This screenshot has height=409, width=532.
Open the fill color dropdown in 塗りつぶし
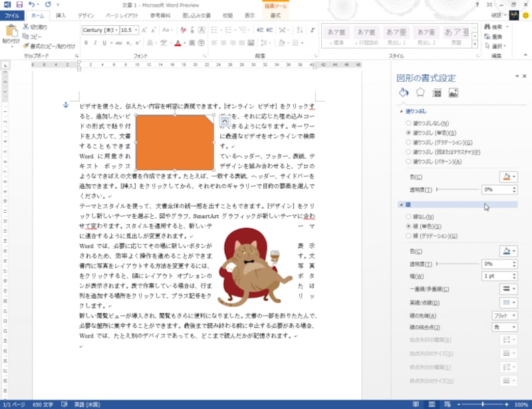pyautogui.click(x=508, y=176)
